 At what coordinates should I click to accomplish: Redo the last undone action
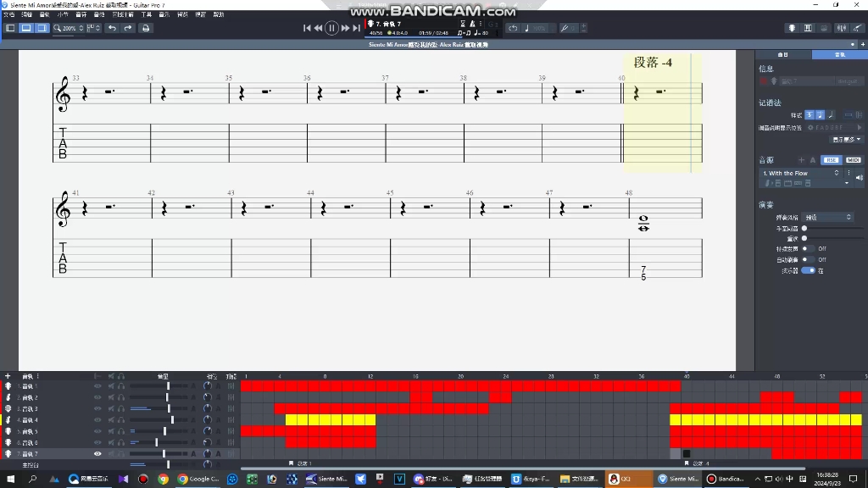[128, 28]
